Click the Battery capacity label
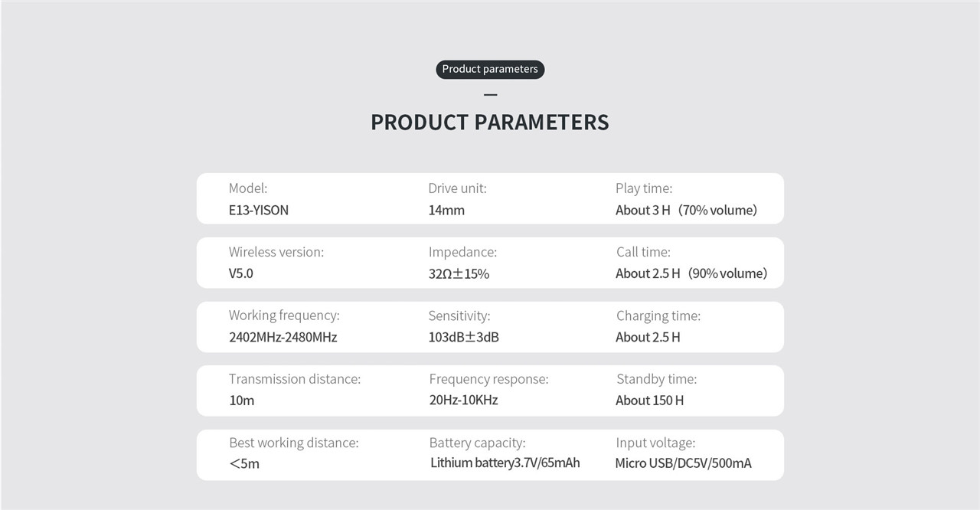The height and width of the screenshot is (510, 980). pyautogui.click(x=477, y=443)
